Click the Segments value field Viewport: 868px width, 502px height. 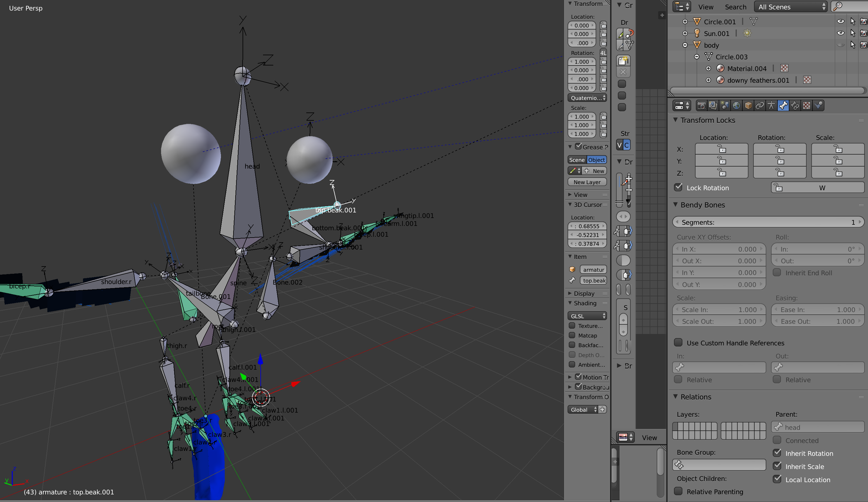point(768,222)
